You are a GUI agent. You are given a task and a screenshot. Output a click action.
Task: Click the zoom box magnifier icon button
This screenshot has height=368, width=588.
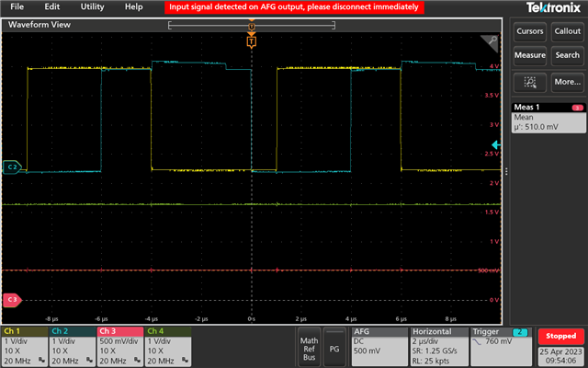[530, 82]
